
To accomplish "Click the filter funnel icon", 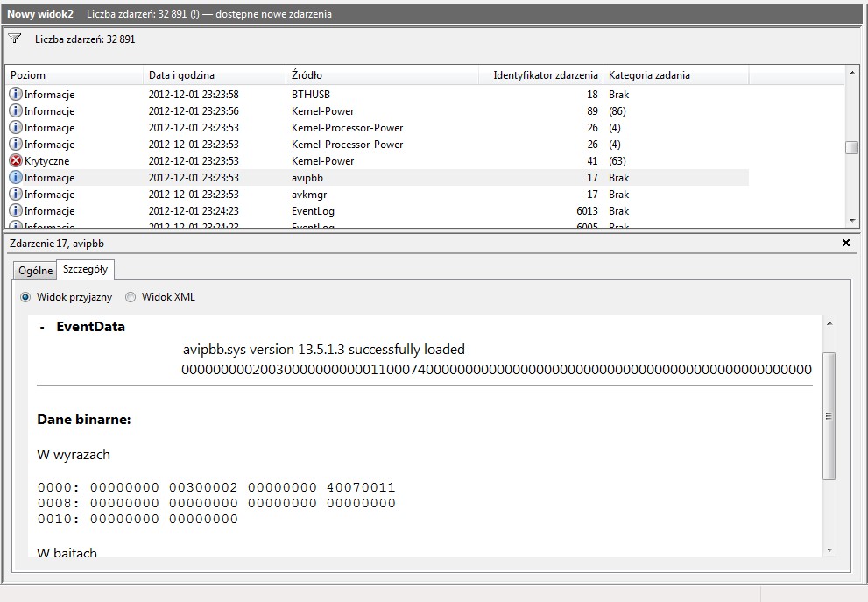I will pos(15,39).
